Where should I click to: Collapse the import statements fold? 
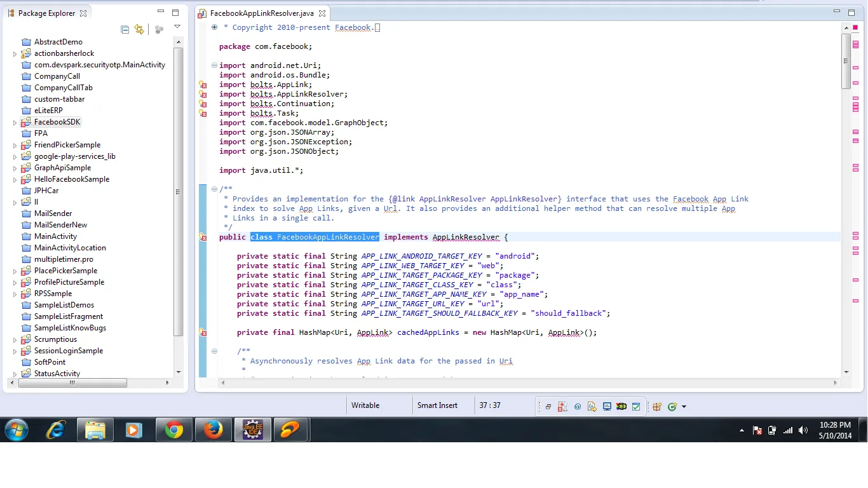(x=214, y=65)
